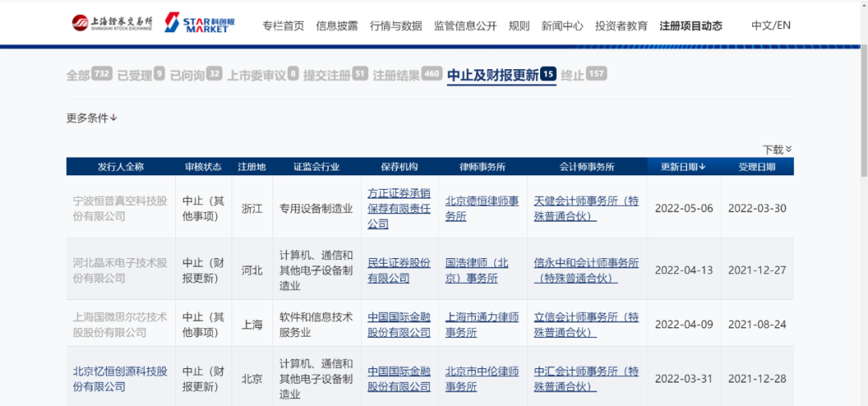Switch to 上市委会议 tab
This screenshot has width=868, height=406.
pos(262,75)
